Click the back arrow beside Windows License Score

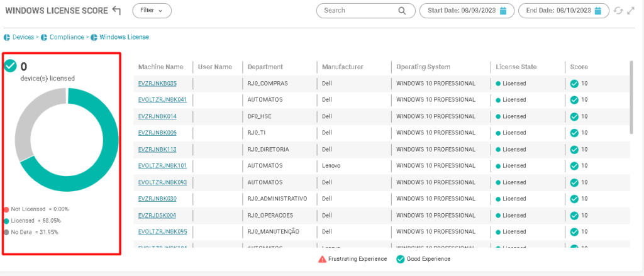(116, 10)
